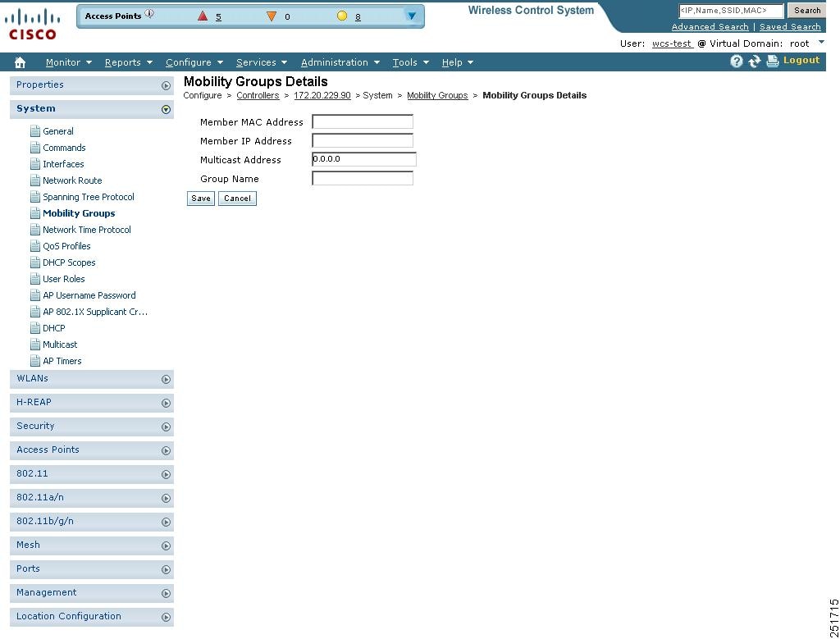Expand the alarm summary blue arrow
The width and height of the screenshot is (840, 639).
pyautogui.click(x=411, y=16)
